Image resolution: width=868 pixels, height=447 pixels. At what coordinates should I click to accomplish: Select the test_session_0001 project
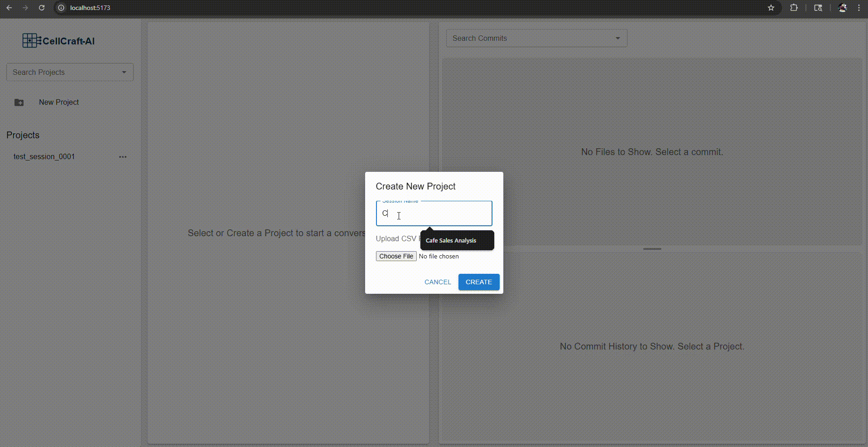44,157
